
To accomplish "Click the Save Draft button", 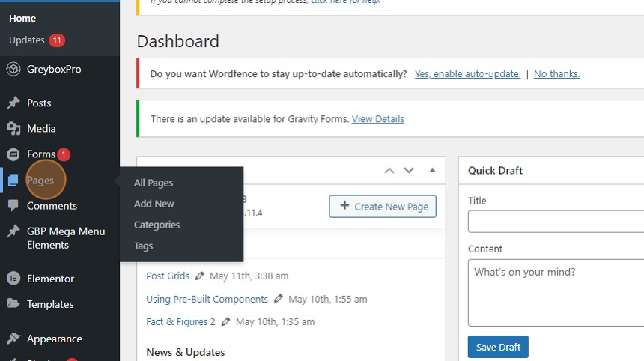I will coord(498,347).
